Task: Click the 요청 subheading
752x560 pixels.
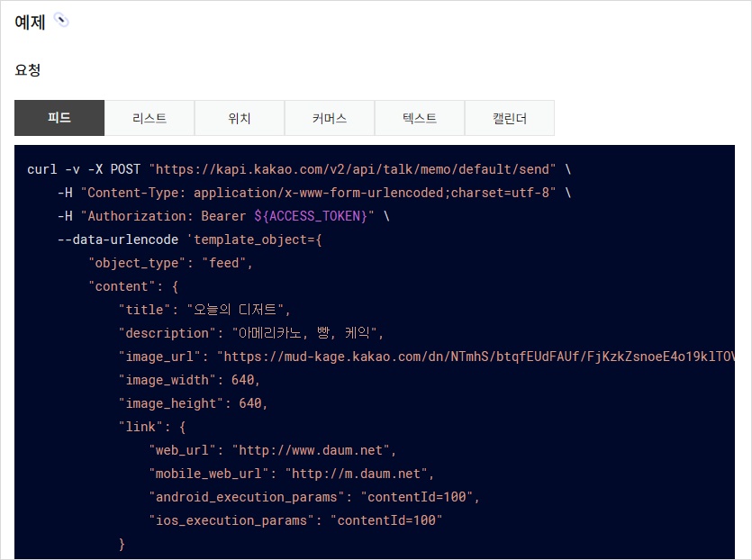Action: [x=27, y=70]
